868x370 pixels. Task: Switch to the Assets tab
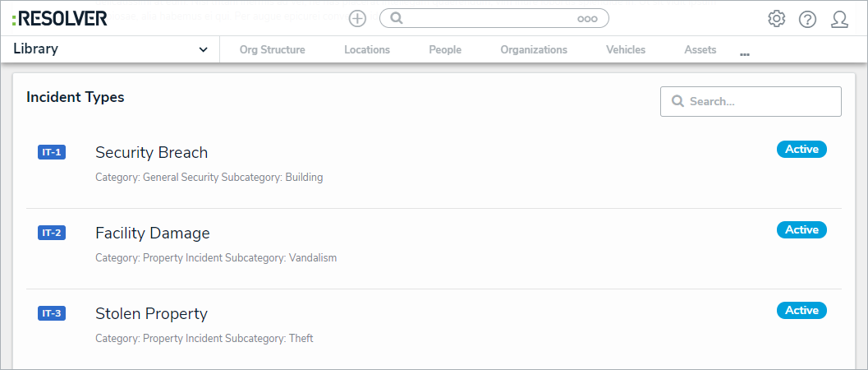(700, 49)
